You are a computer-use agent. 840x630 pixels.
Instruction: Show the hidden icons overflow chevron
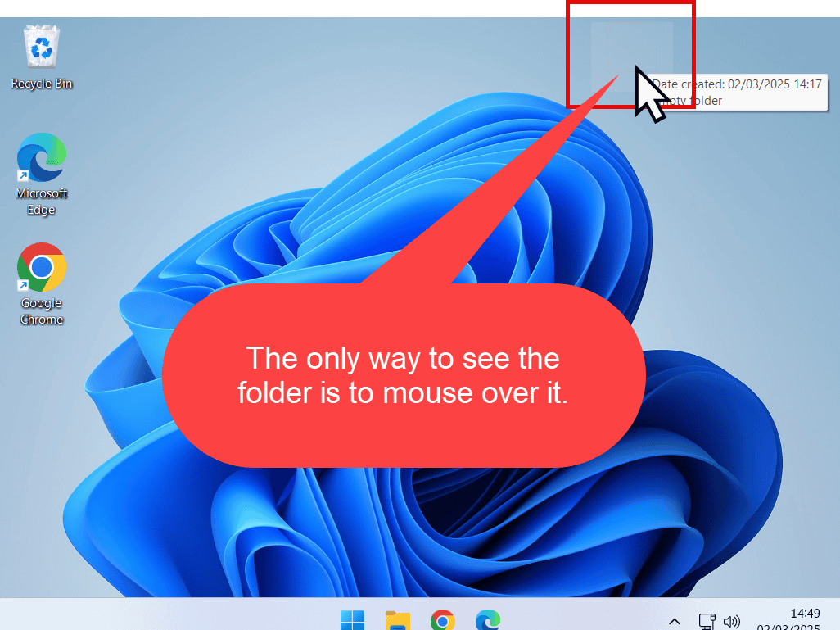[674, 620]
